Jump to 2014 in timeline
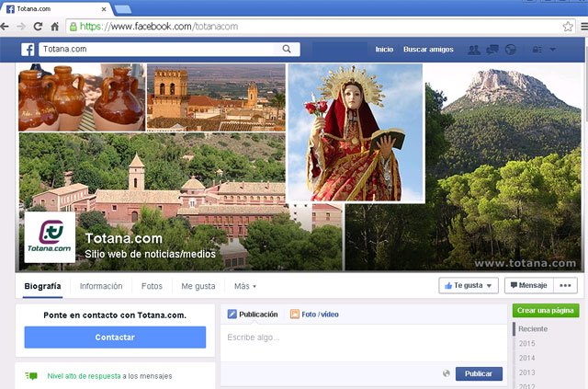588x389 pixels. (x=526, y=358)
